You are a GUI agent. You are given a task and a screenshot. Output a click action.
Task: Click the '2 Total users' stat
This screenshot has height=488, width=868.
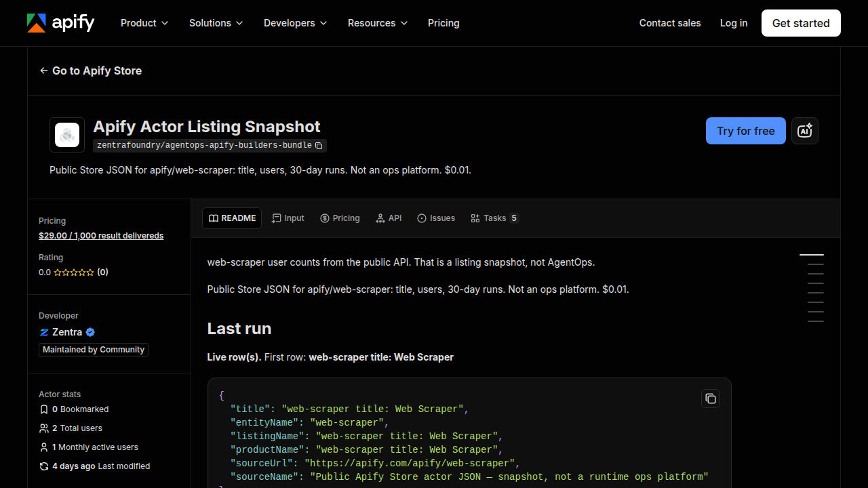(x=77, y=428)
